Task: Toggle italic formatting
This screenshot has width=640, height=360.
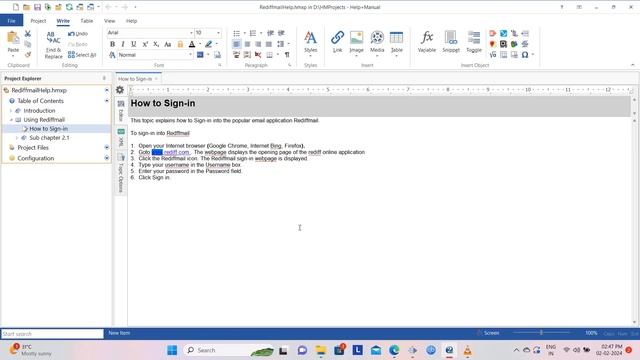Action: pos(123,44)
